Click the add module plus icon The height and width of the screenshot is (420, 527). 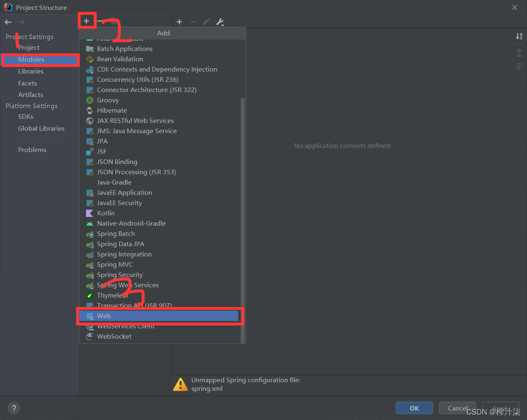pyautogui.click(x=86, y=21)
